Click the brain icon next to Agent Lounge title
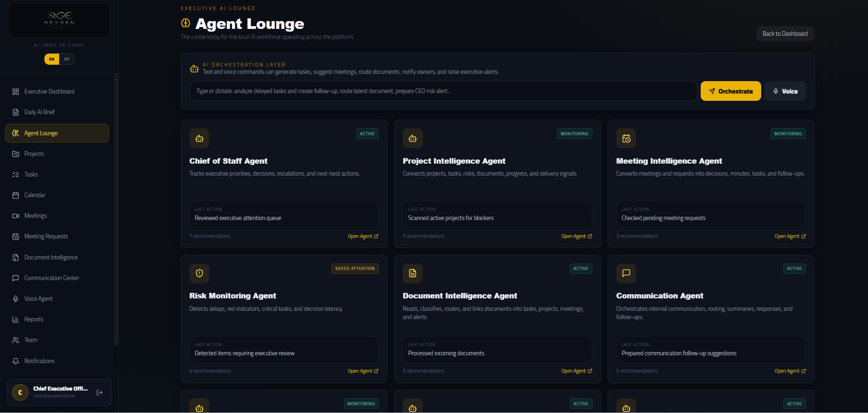 coord(186,23)
